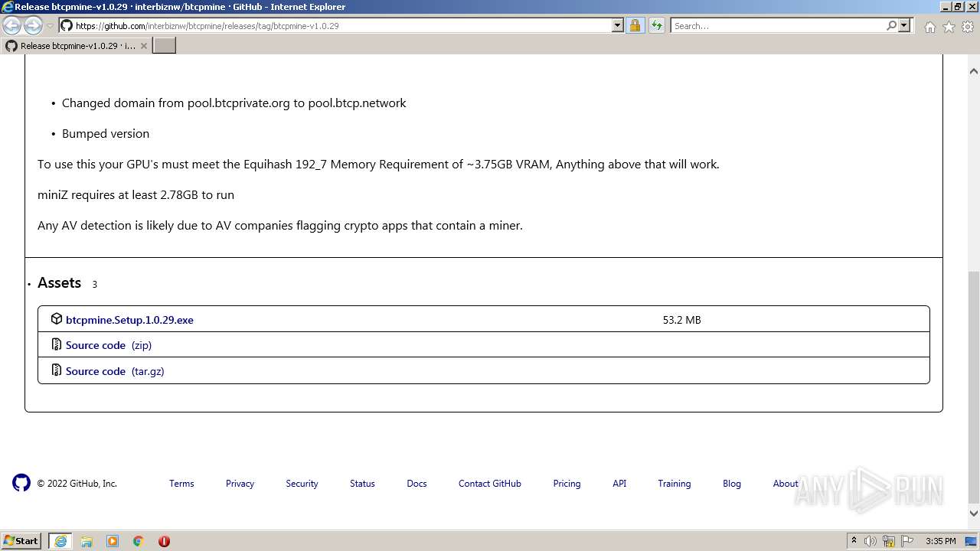The height and width of the screenshot is (551, 980).
Task: Open File Explorer folder icon in taskbar
Action: point(87,541)
